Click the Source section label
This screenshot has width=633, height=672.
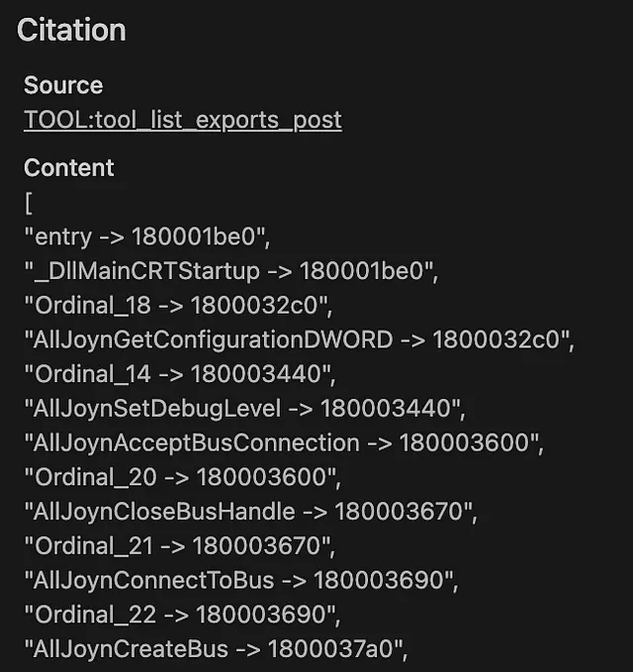[63, 85]
